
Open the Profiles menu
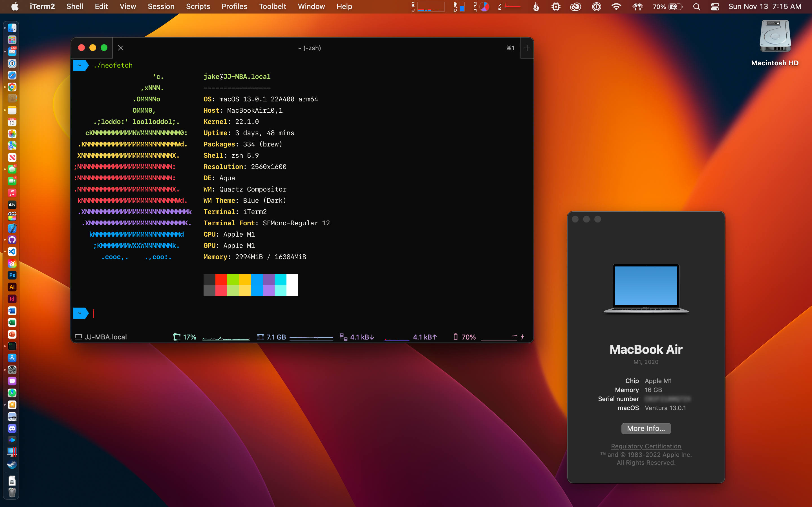(234, 7)
